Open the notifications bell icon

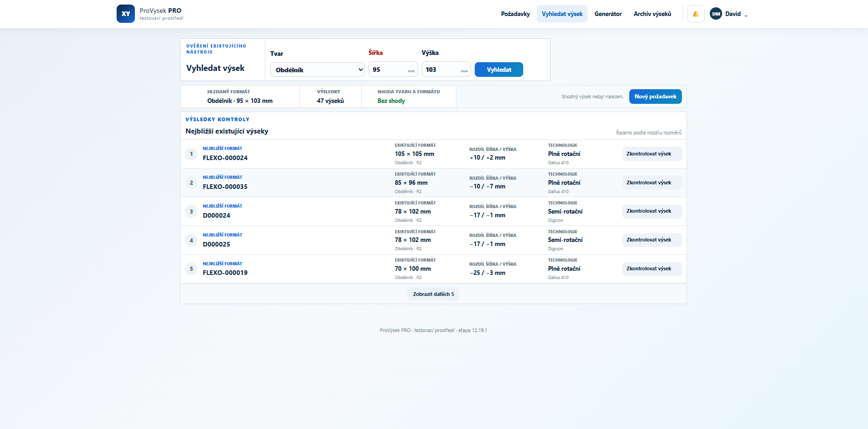[x=696, y=14]
